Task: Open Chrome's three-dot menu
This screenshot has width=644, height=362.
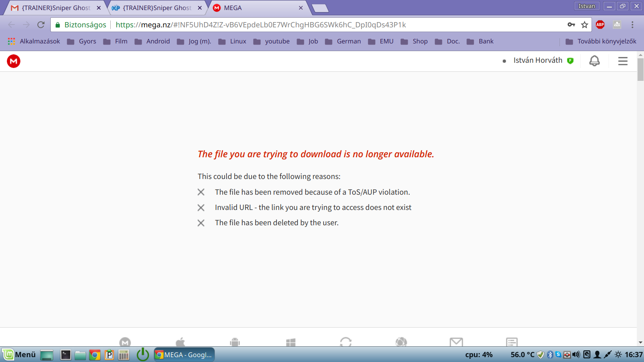Action: 632,25
